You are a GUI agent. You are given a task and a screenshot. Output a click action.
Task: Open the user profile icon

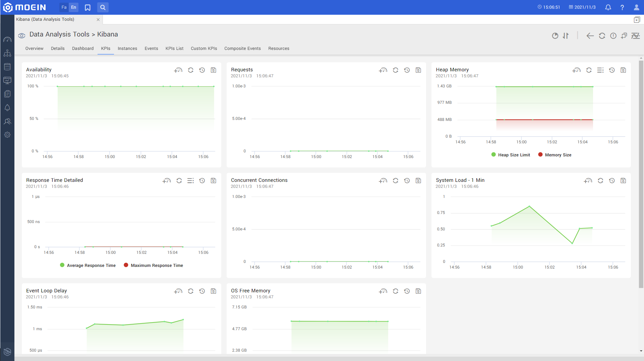(x=636, y=7)
